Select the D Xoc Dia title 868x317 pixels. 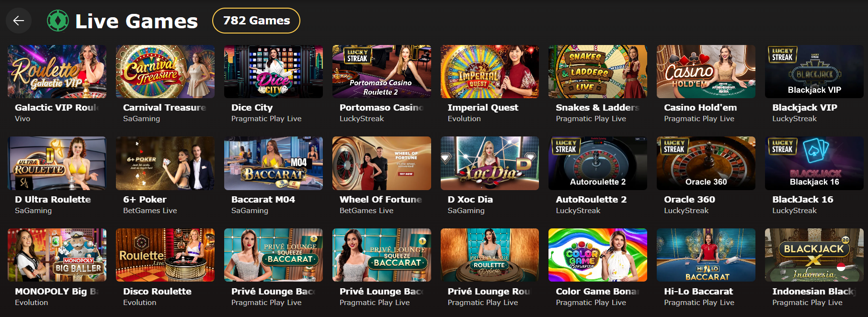(470, 200)
